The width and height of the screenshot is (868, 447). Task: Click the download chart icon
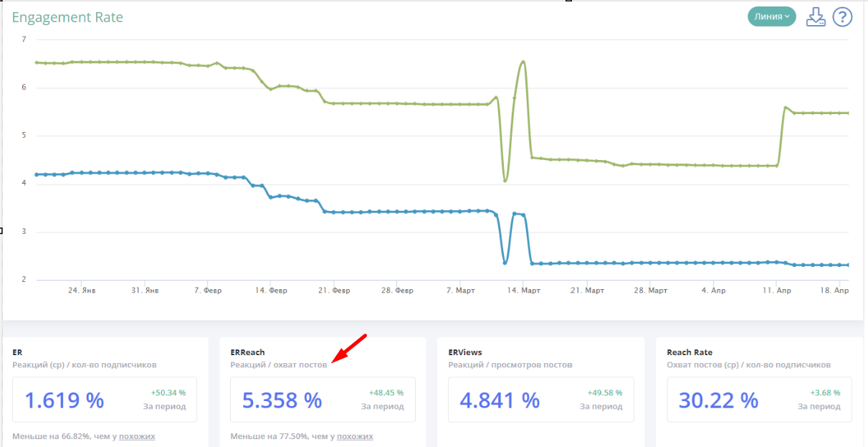tap(816, 17)
